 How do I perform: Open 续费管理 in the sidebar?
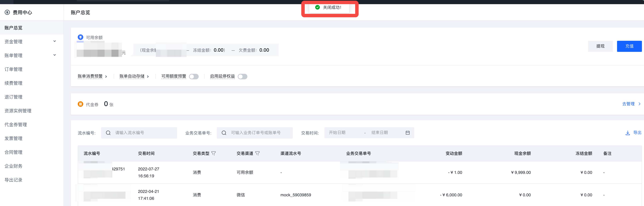[x=32, y=83]
